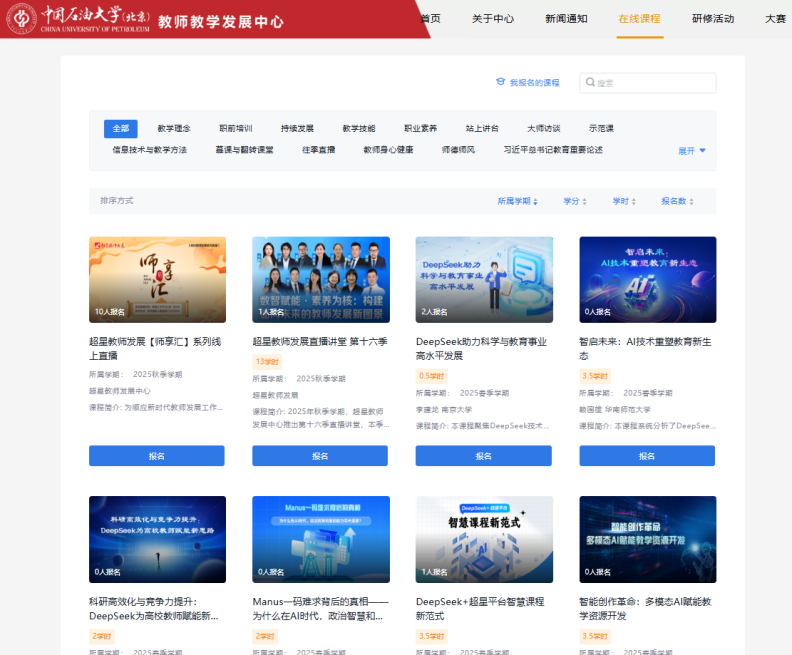The height and width of the screenshot is (655, 792).
Task: Select the 全部 category filter
Action: (x=120, y=128)
